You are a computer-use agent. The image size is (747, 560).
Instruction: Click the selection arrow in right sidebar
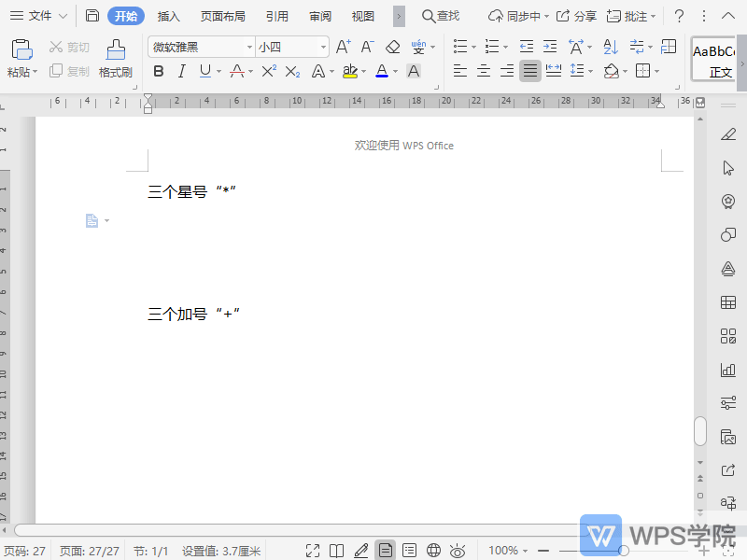(728, 168)
